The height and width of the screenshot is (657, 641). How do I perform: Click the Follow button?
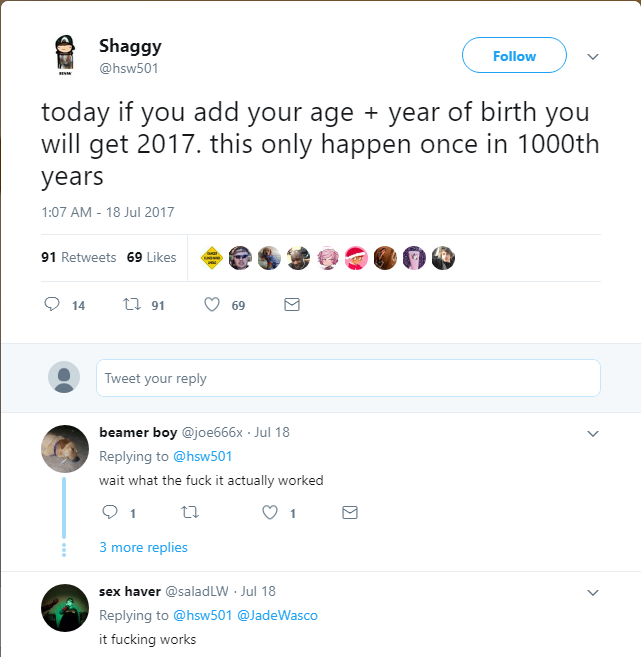click(514, 56)
